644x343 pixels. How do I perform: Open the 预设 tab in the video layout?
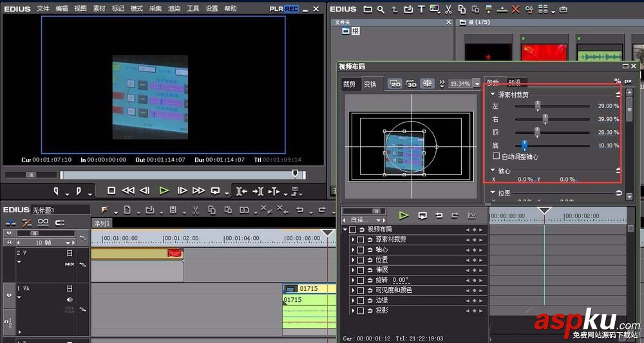tap(515, 82)
